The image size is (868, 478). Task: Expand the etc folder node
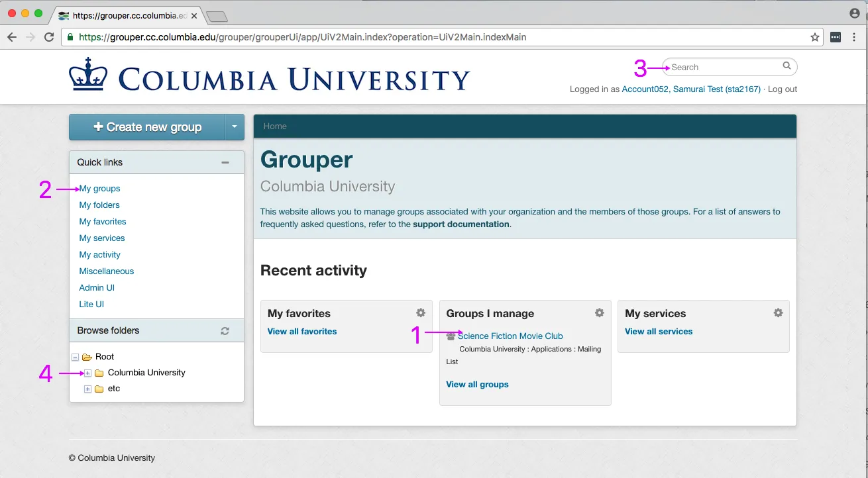(x=87, y=389)
